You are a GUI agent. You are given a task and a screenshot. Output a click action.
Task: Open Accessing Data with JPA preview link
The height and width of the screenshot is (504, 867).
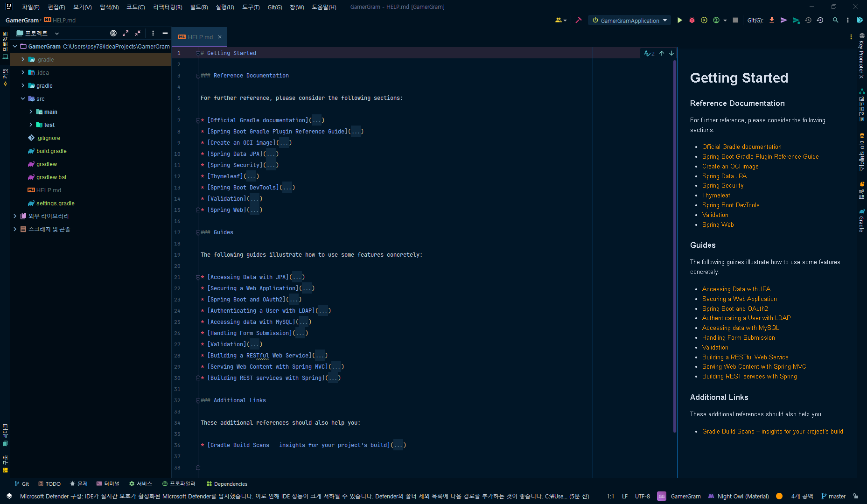tap(736, 289)
